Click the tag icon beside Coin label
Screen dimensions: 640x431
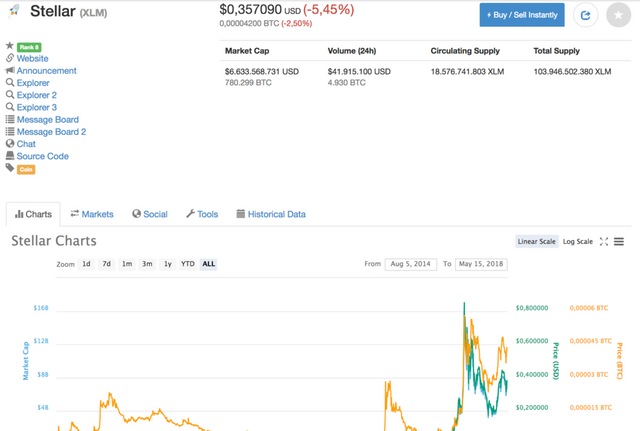[10, 168]
